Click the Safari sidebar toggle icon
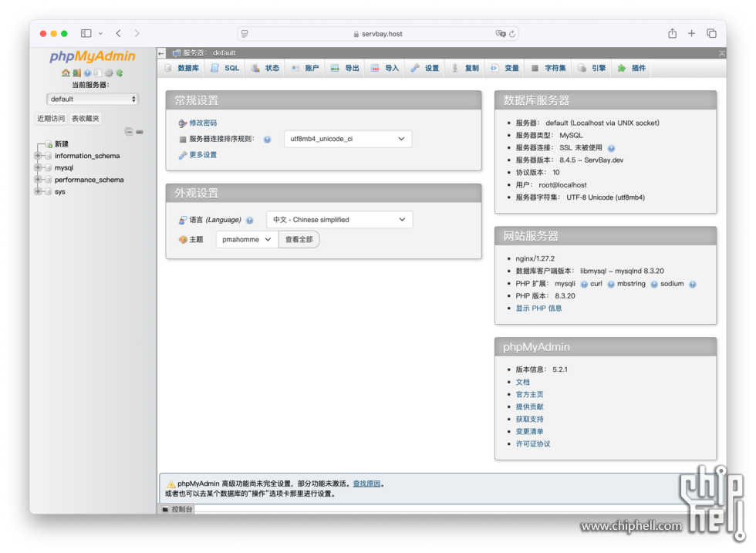 point(86,33)
